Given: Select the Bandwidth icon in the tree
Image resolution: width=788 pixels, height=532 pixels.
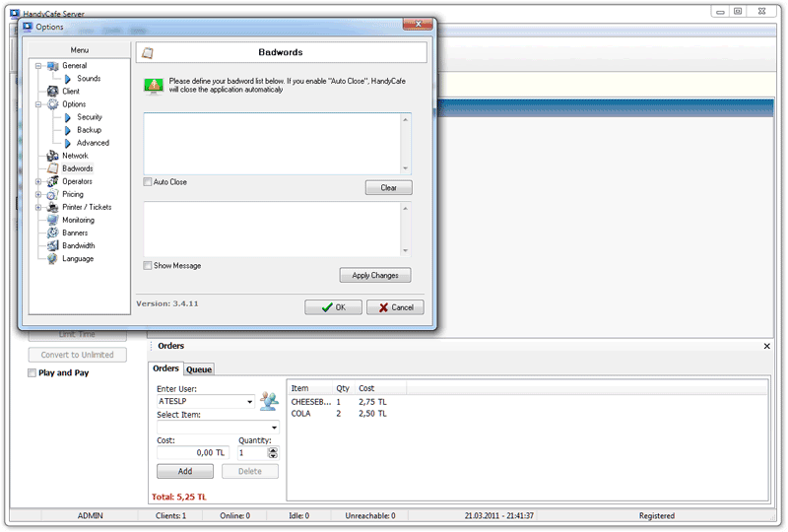Looking at the screenshot, I should click(53, 245).
